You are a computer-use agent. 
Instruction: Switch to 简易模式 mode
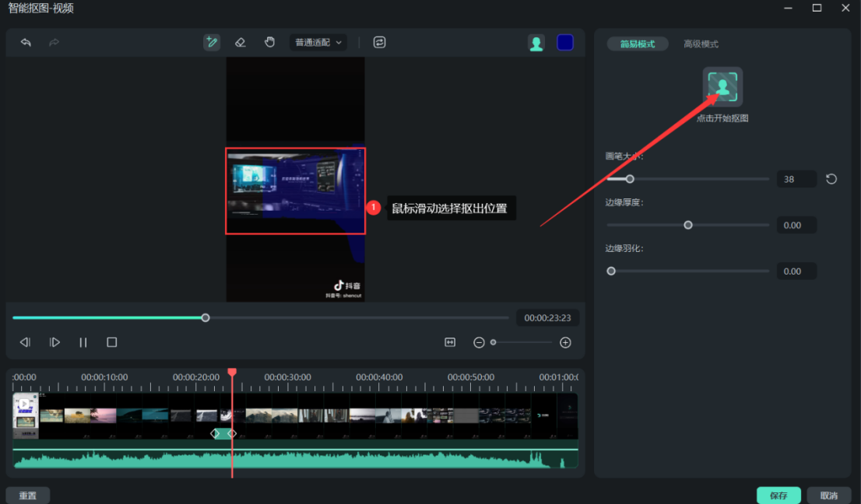pyautogui.click(x=638, y=44)
